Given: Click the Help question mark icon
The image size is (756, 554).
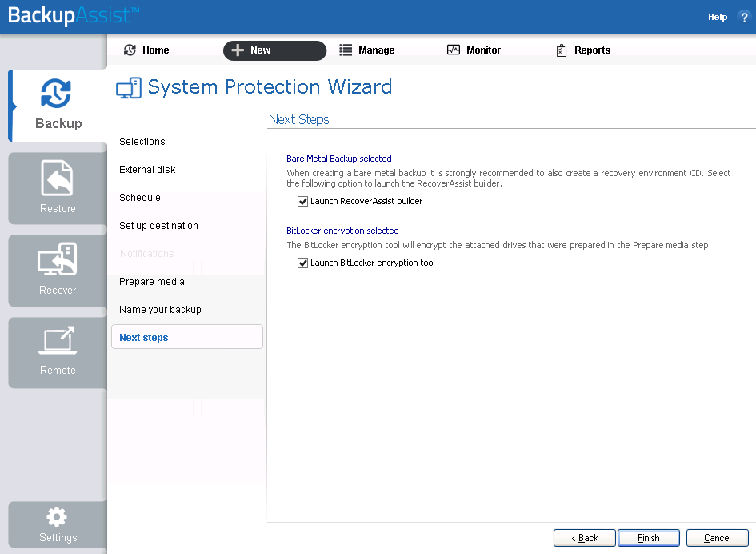Looking at the screenshot, I should pyautogui.click(x=744, y=17).
